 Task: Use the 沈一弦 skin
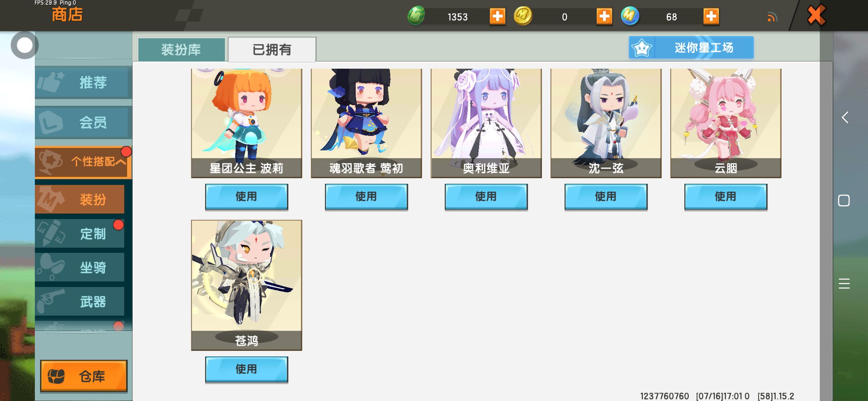[x=606, y=196]
